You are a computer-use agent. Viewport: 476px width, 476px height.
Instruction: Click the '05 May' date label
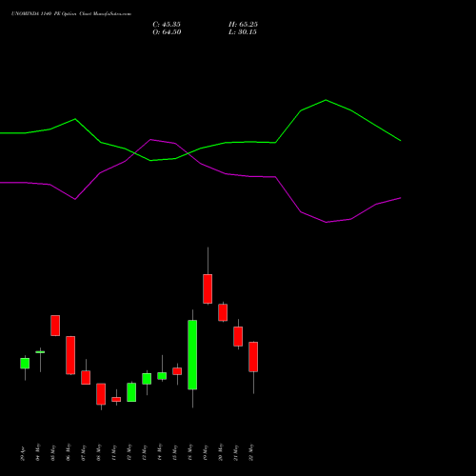[53, 452]
